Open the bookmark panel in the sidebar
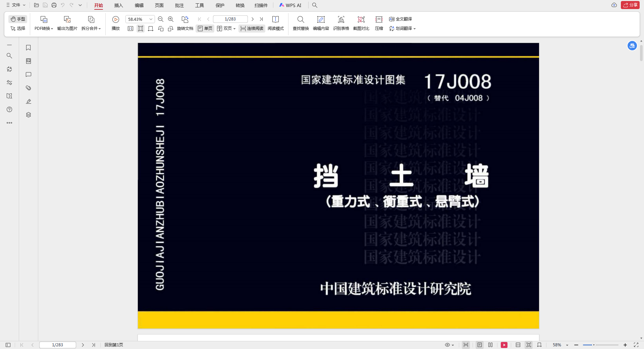 click(29, 48)
